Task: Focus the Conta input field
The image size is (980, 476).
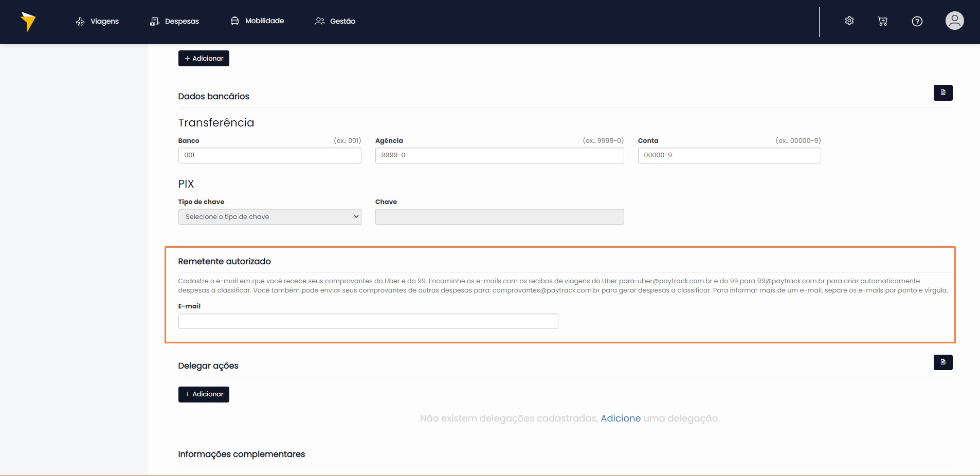Action: click(729, 155)
